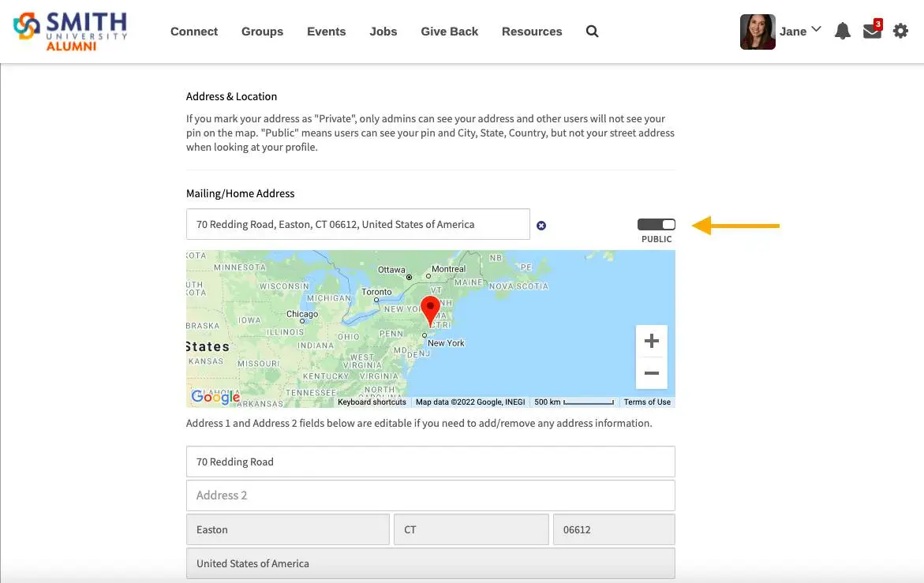Select the Give Back menu item
The image size is (924, 583).
[x=449, y=32]
